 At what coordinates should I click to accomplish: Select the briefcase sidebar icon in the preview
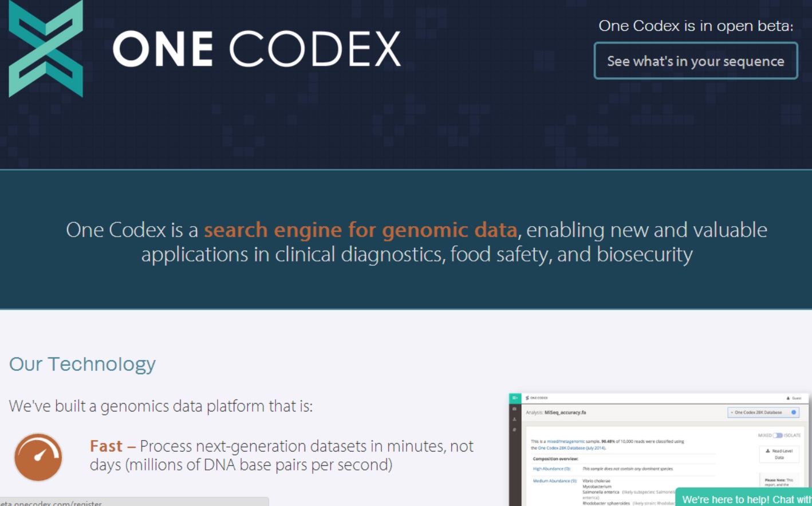515,409
